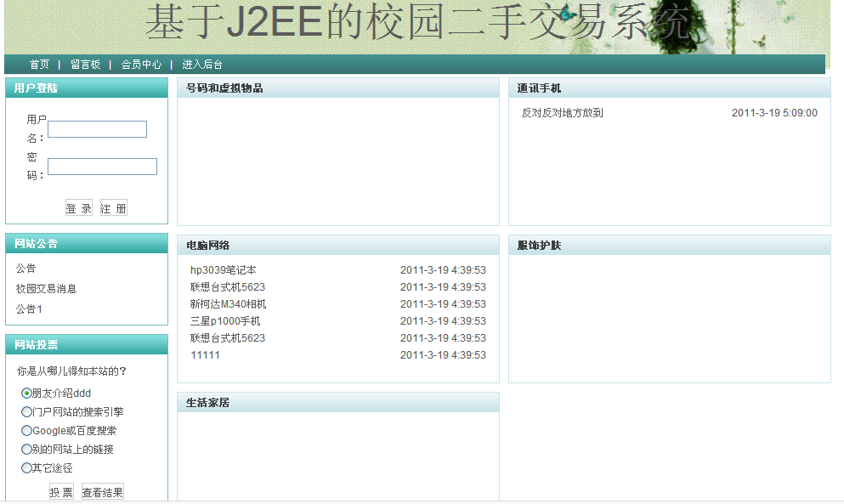Open the 公告 announcement link

(25, 269)
